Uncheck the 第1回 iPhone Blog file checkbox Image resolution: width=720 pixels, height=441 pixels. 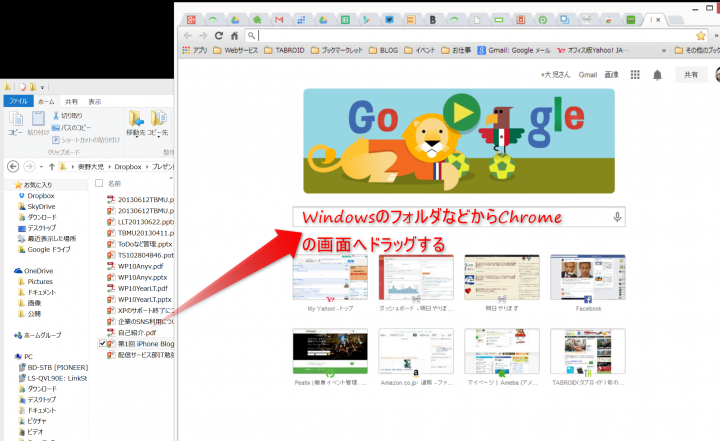point(102,343)
